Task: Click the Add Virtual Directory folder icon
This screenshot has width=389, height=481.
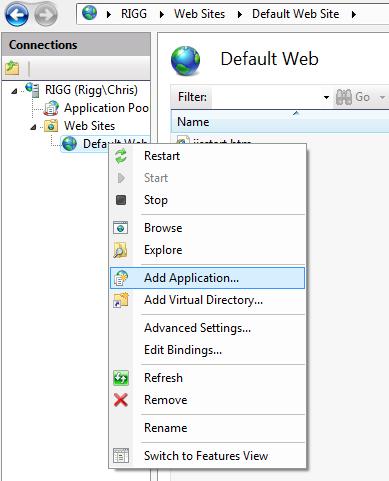Action: pos(121,300)
